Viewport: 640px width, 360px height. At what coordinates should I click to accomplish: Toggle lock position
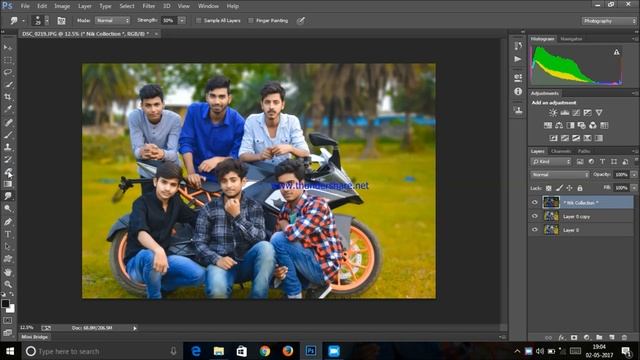569,188
